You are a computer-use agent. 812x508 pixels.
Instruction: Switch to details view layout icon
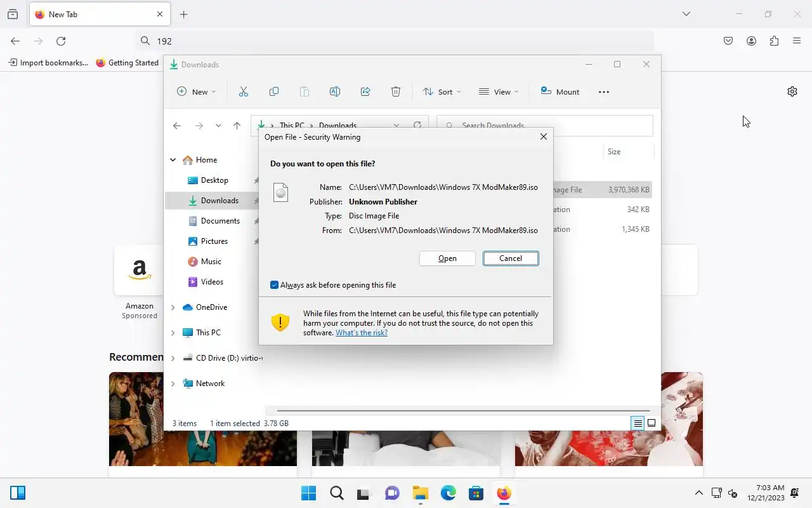click(638, 423)
